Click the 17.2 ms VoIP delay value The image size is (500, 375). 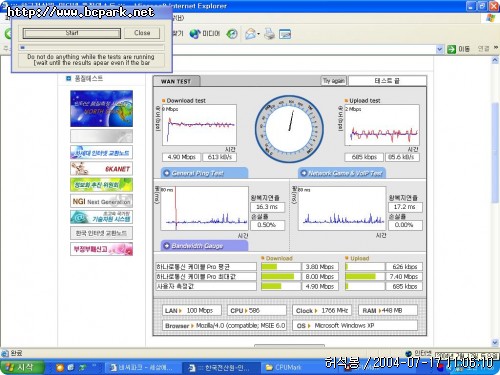(405, 207)
